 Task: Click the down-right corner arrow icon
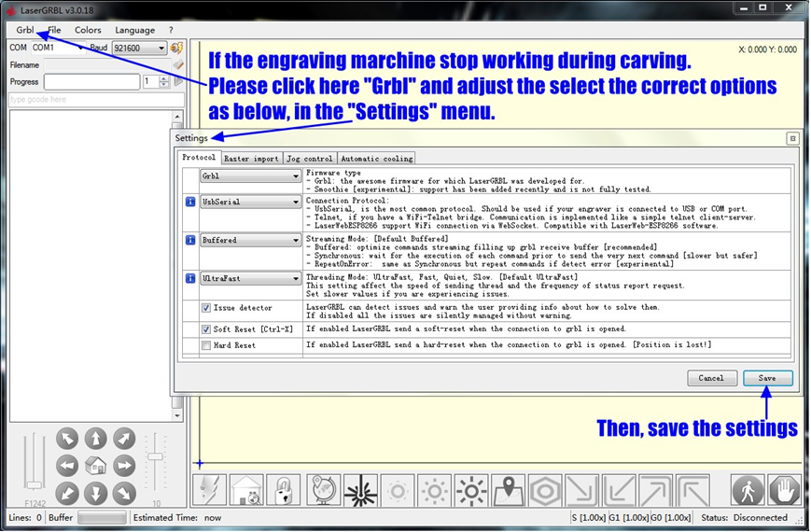(x=582, y=490)
